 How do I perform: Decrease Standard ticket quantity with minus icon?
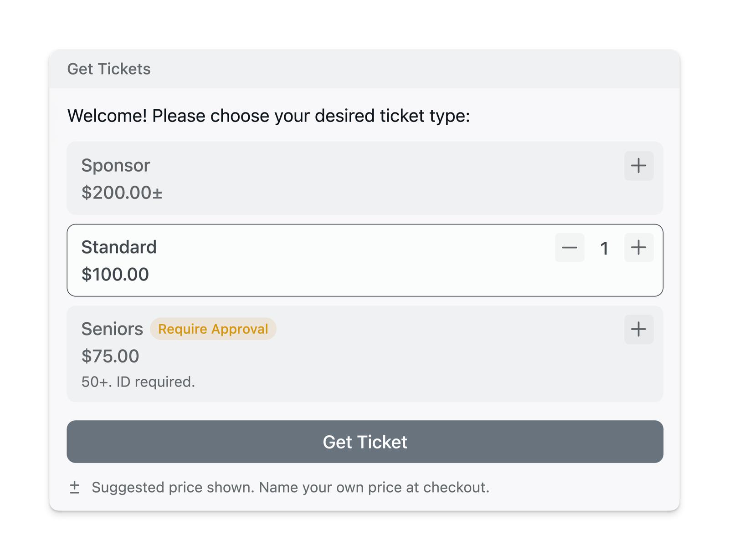tap(570, 248)
